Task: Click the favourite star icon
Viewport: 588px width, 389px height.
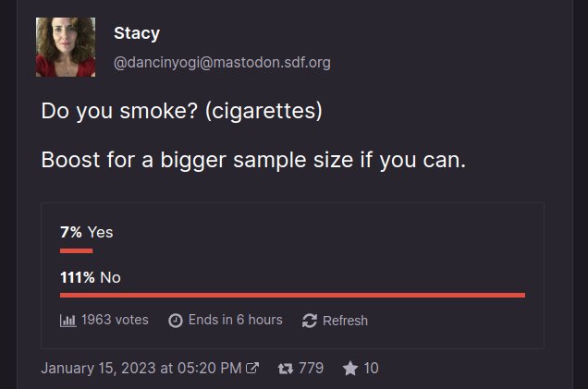Action: coord(350,368)
